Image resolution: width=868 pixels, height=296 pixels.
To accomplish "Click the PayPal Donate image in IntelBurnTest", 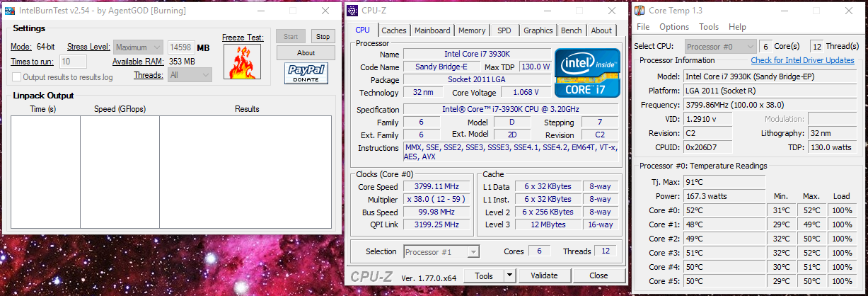I will pos(306,73).
